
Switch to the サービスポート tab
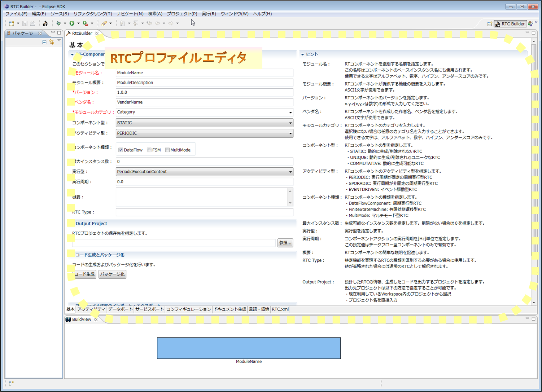149,309
